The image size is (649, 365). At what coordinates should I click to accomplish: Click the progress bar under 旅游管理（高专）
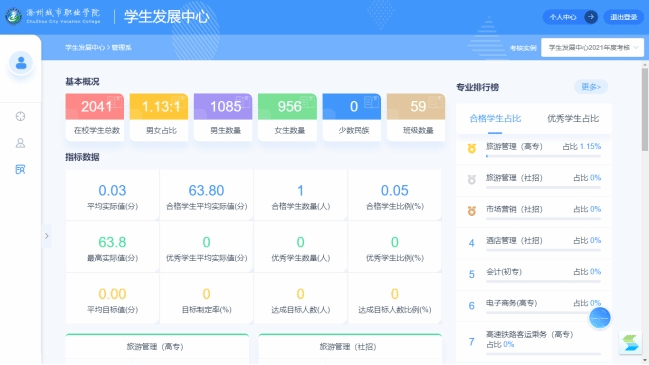pos(543,156)
